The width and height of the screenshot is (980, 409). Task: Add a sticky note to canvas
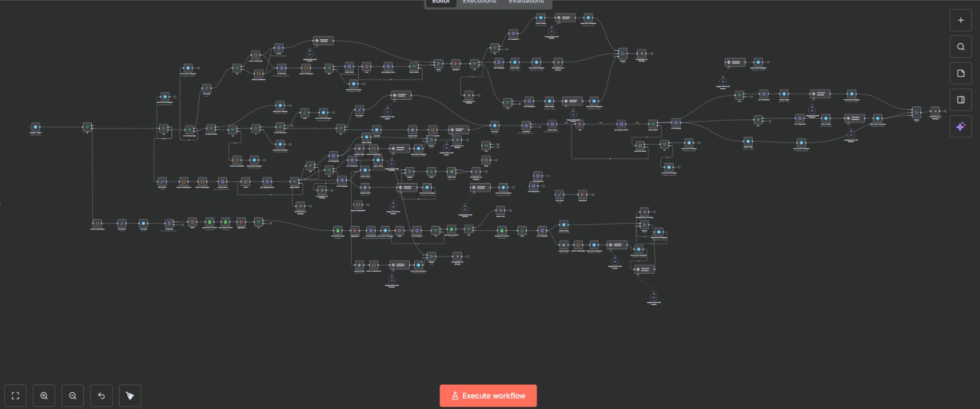(x=960, y=73)
